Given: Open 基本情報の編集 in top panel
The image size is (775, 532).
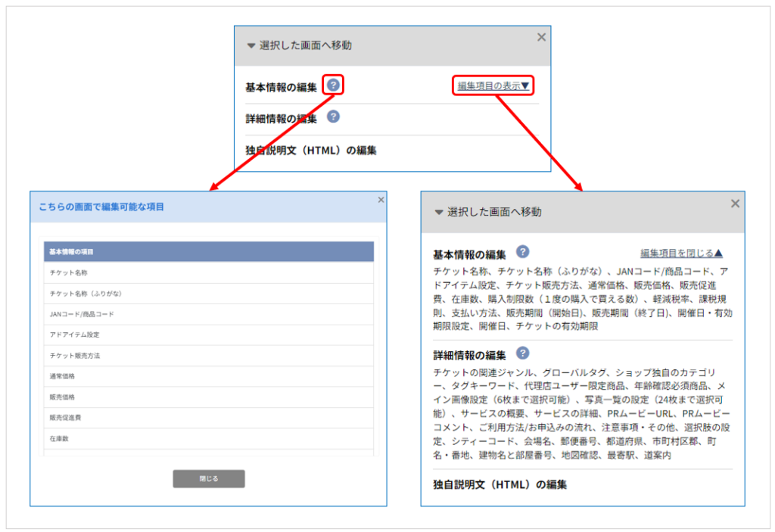Looking at the screenshot, I should [x=282, y=88].
